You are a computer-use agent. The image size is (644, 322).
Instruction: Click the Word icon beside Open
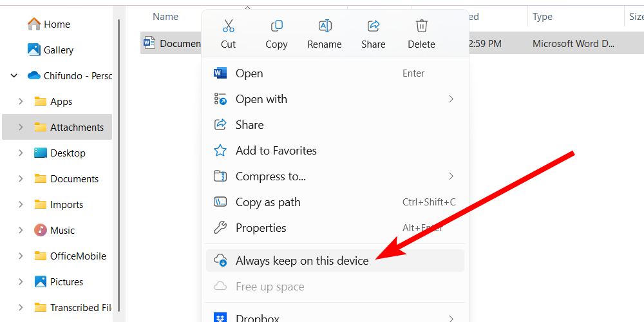pos(220,73)
